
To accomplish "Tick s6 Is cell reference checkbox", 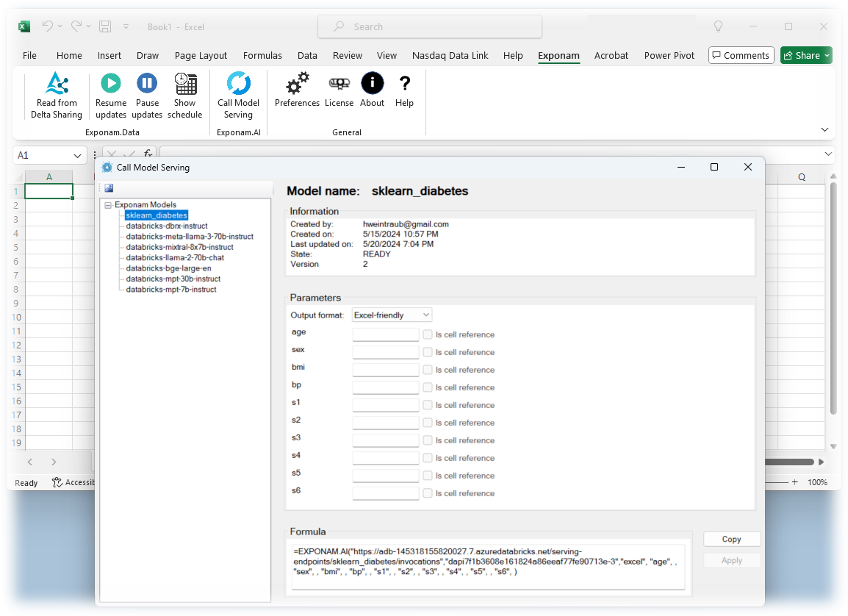I will click(x=427, y=493).
